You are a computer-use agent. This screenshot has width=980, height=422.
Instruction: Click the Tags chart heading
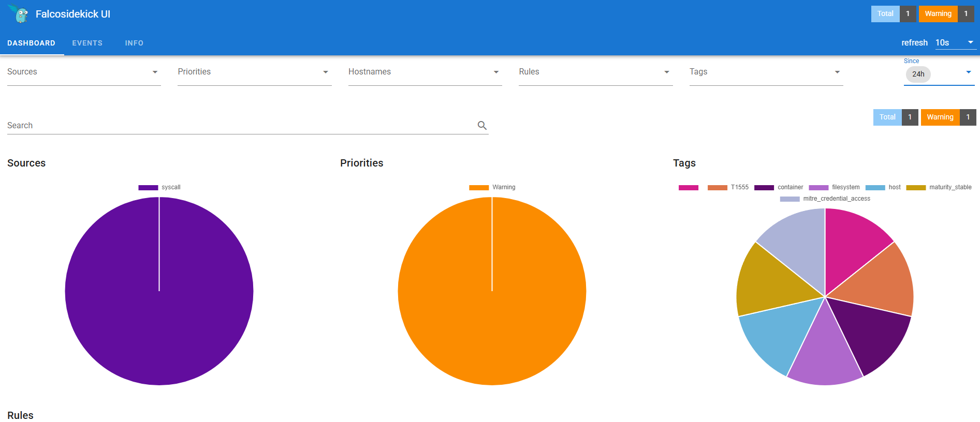pyautogui.click(x=684, y=163)
